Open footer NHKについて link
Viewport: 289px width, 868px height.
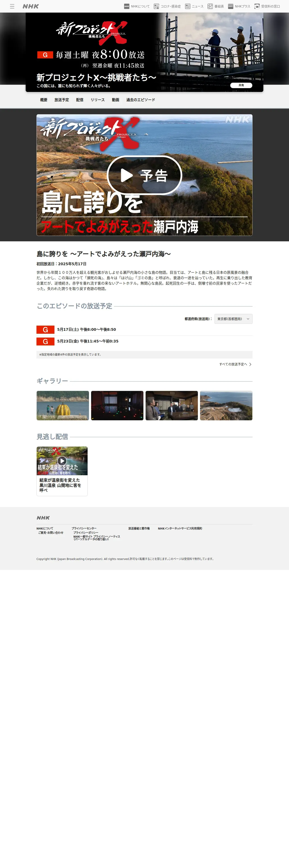coord(45,528)
